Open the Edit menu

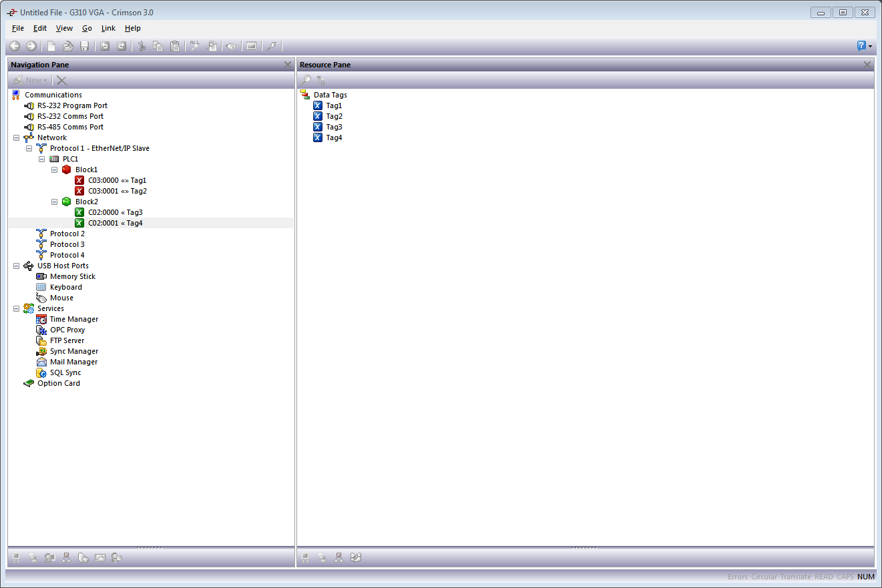coord(40,28)
